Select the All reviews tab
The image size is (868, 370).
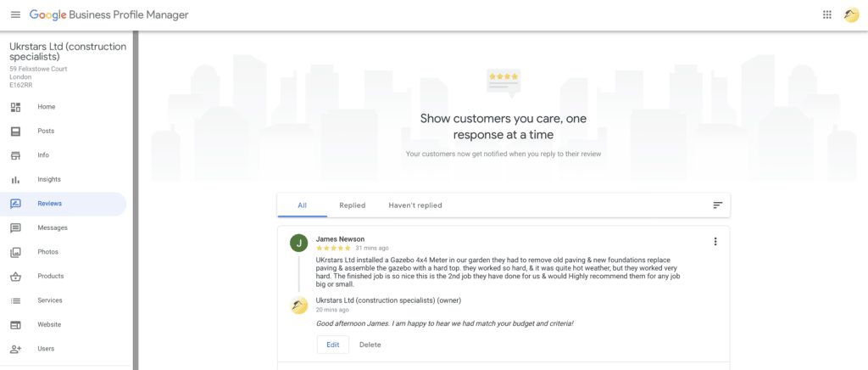point(302,205)
